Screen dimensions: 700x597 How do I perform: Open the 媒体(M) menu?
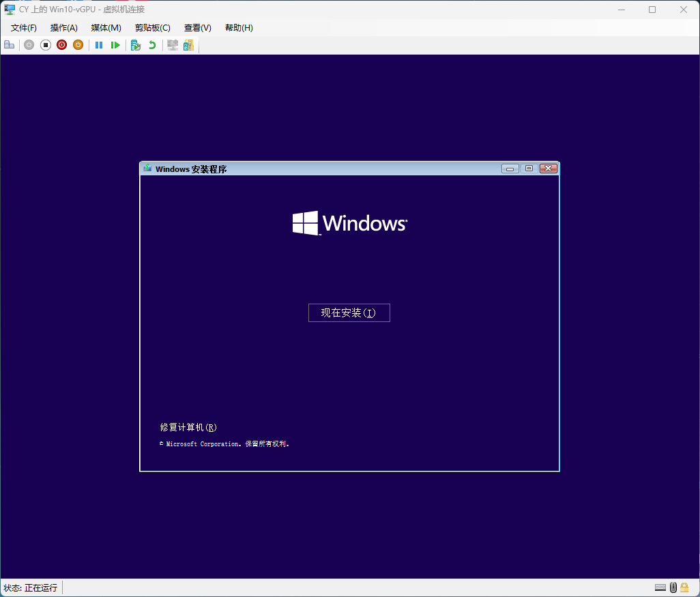[x=106, y=28]
